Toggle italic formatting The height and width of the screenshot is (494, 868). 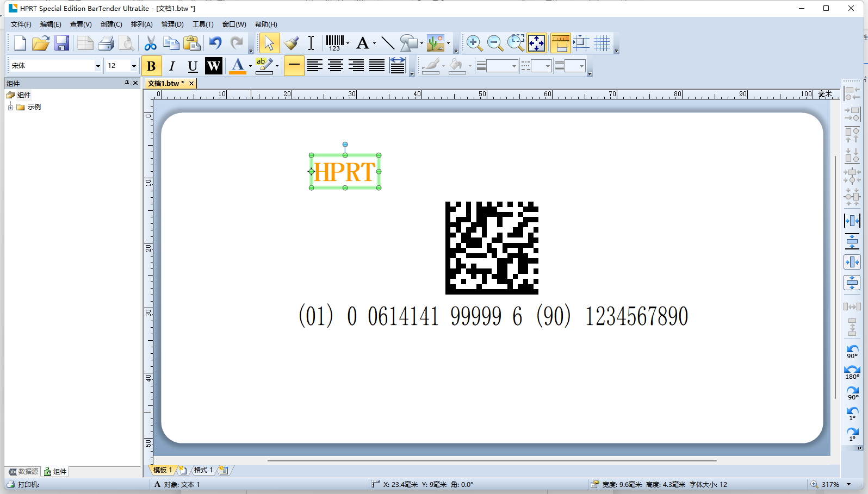(x=172, y=66)
